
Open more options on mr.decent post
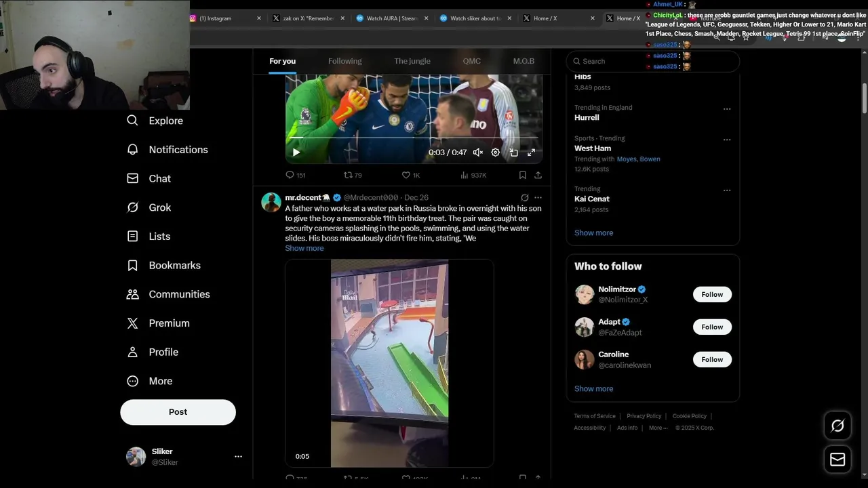[x=538, y=198]
